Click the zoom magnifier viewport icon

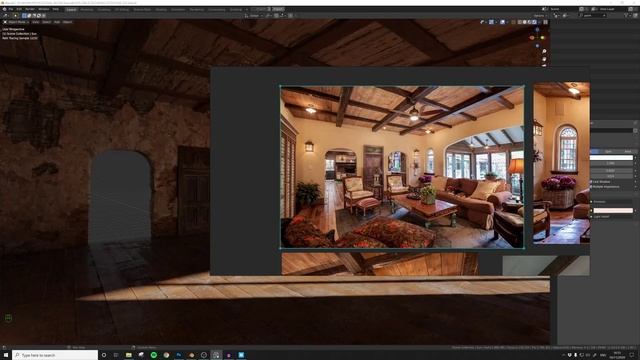[544, 51]
